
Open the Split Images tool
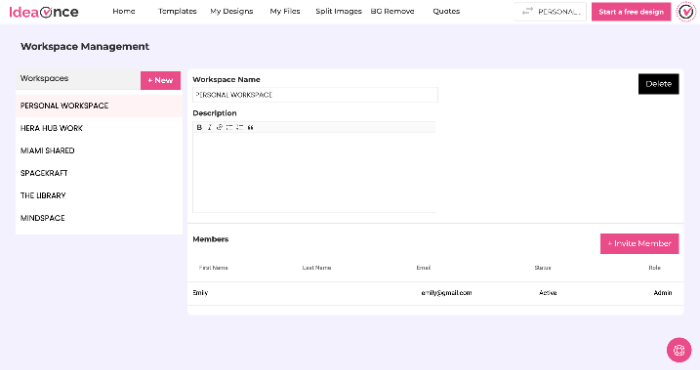pyautogui.click(x=338, y=11)
